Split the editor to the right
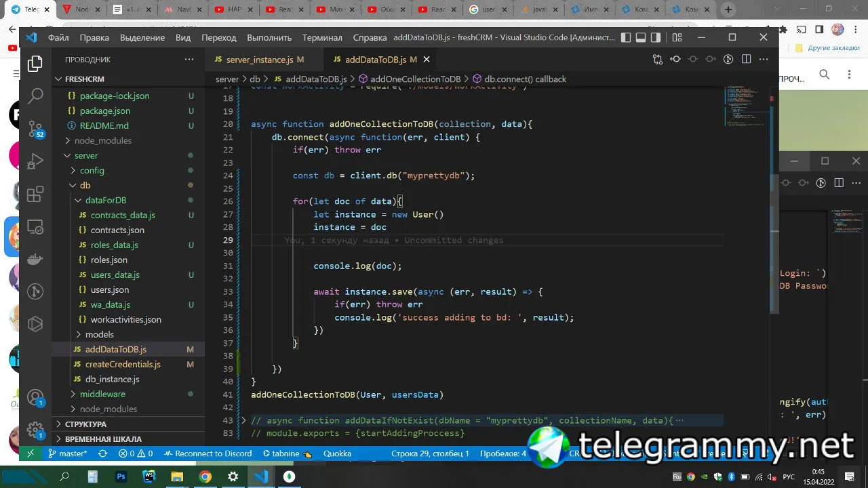The height and width of the screenshot is (488, 868). pyautogui.click(x=746, y=60)
